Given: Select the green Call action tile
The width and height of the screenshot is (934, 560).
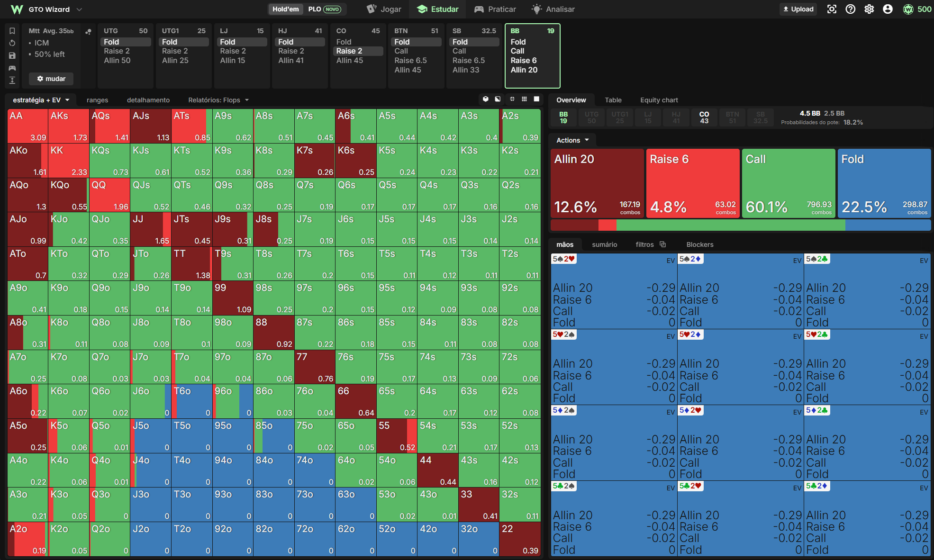Looking at the screenshot, I should point(789,183).
